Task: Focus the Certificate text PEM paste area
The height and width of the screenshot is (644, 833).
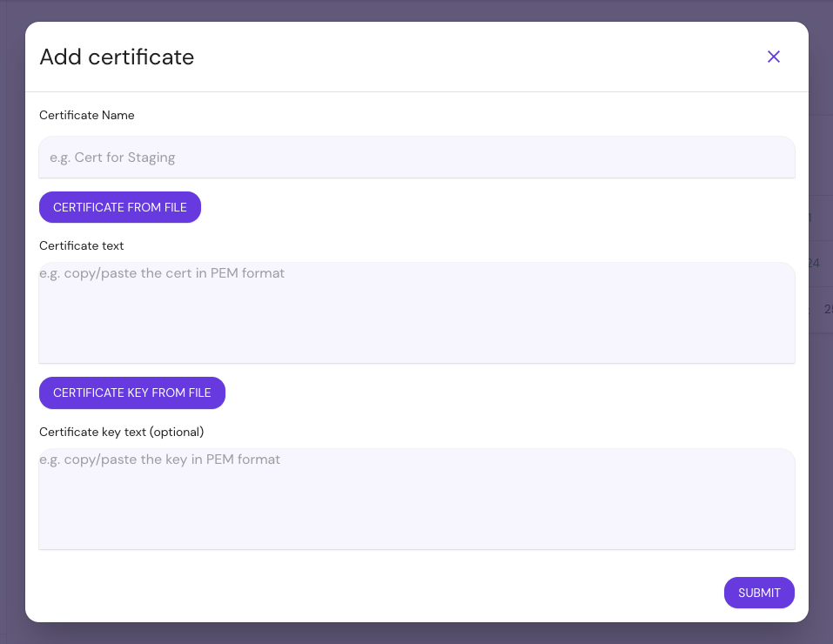Action: coord(416,312)
